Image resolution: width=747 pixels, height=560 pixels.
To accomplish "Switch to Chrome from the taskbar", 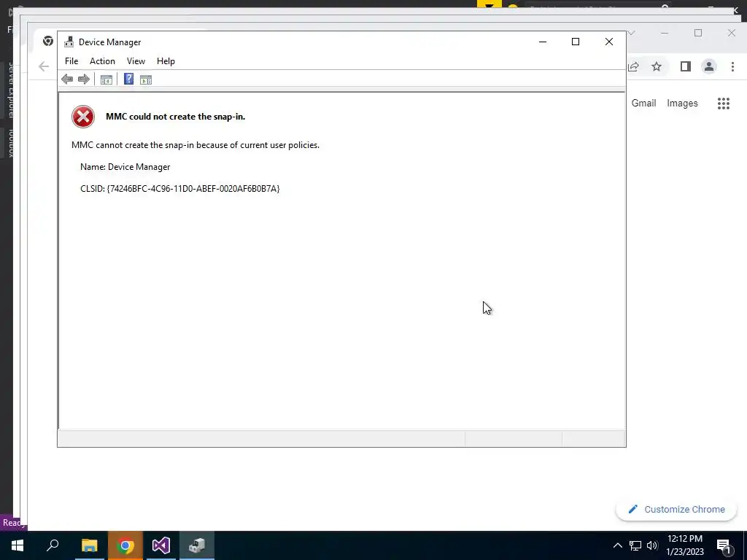I will (125, 545).
